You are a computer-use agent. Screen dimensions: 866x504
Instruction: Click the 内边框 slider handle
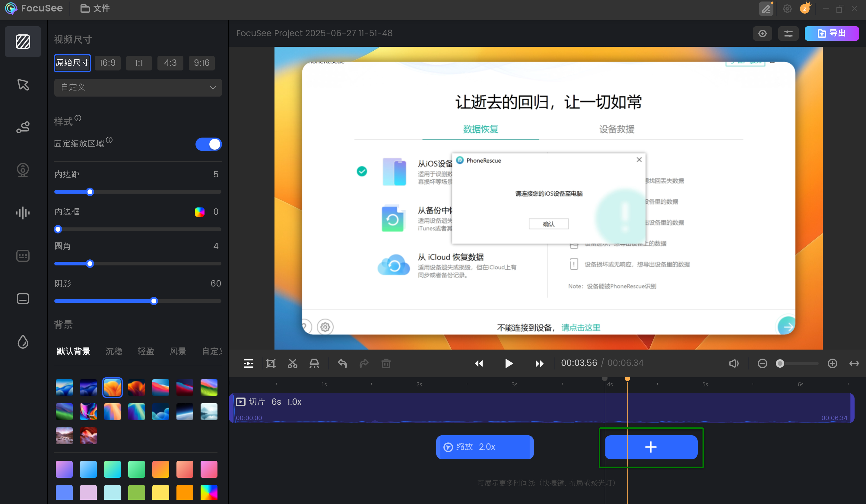coord(58,229)
